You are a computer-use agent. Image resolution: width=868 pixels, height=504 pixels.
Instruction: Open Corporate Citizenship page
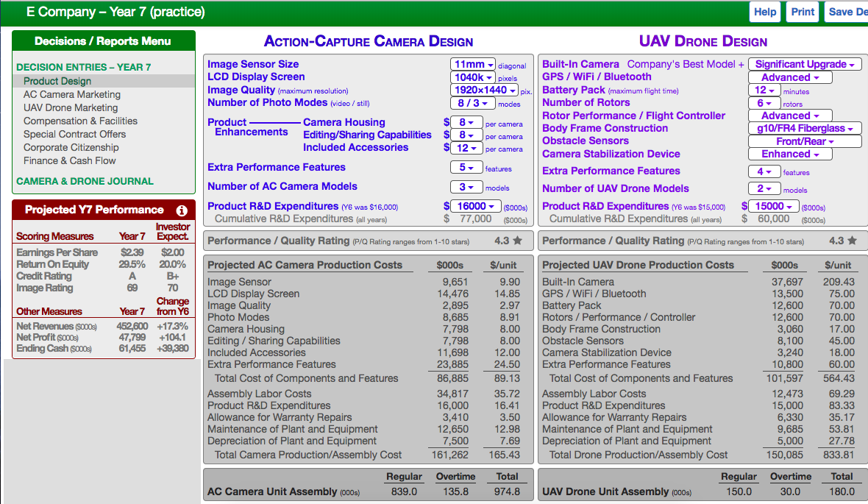71,148
